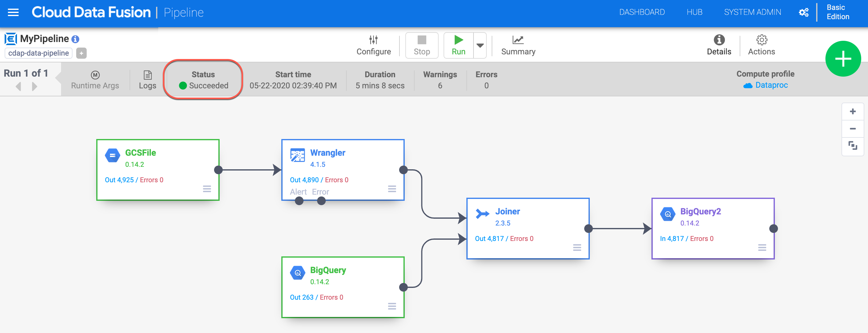
Task: Expand the Run options dropdown arrow
Action: (x=480, y=45)
